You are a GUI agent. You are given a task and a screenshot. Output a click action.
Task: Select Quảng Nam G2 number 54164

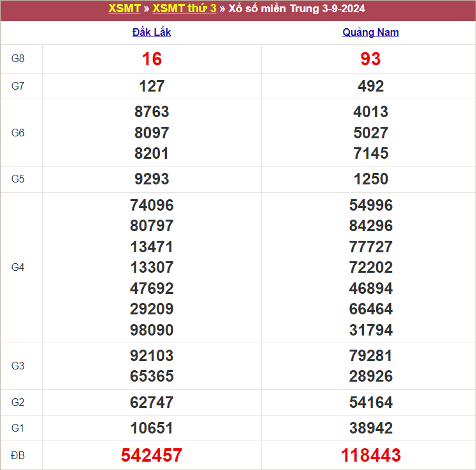click(x=370, y=403)
